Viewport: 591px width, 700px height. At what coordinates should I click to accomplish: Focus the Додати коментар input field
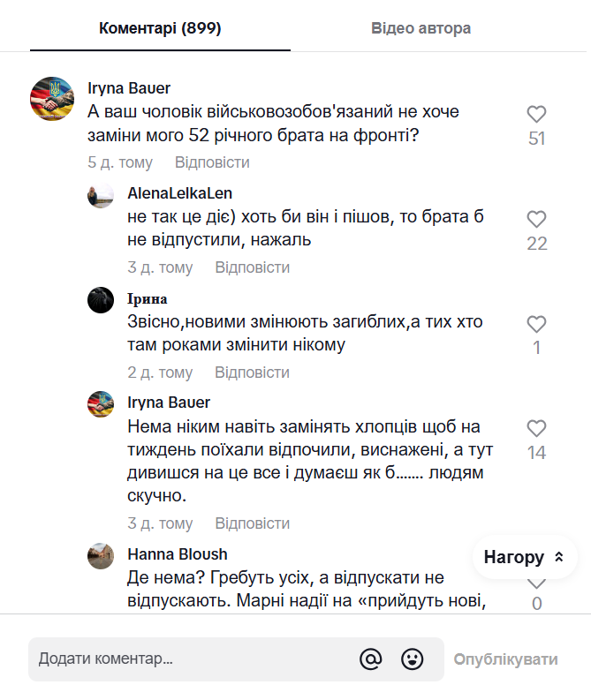pyautogui.click(x=186, y=659)
